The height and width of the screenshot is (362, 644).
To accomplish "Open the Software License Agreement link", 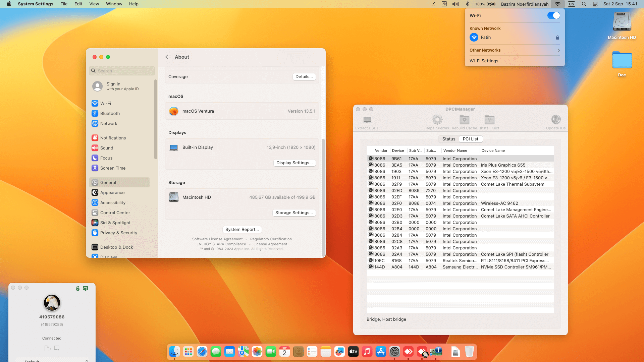I will [x=217, y=239].
